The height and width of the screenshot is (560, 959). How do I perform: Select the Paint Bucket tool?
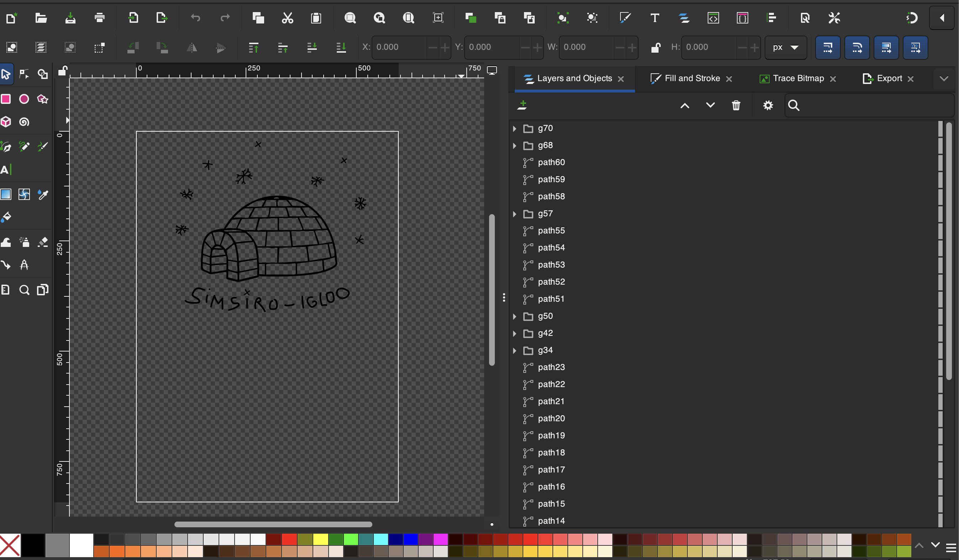[6, 217]
